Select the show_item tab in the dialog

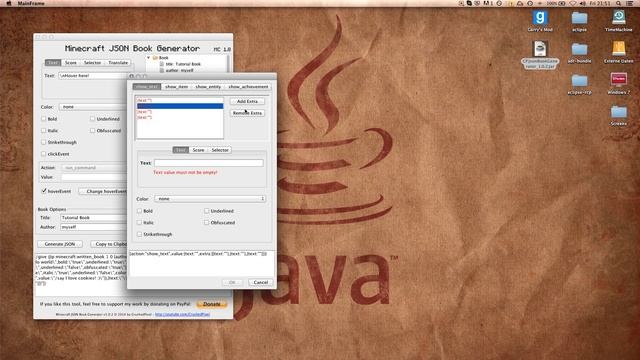pos(177,87)
